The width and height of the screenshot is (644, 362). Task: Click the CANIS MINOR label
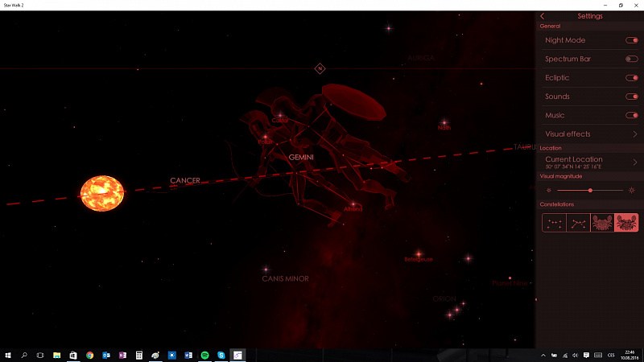[286, 278]
